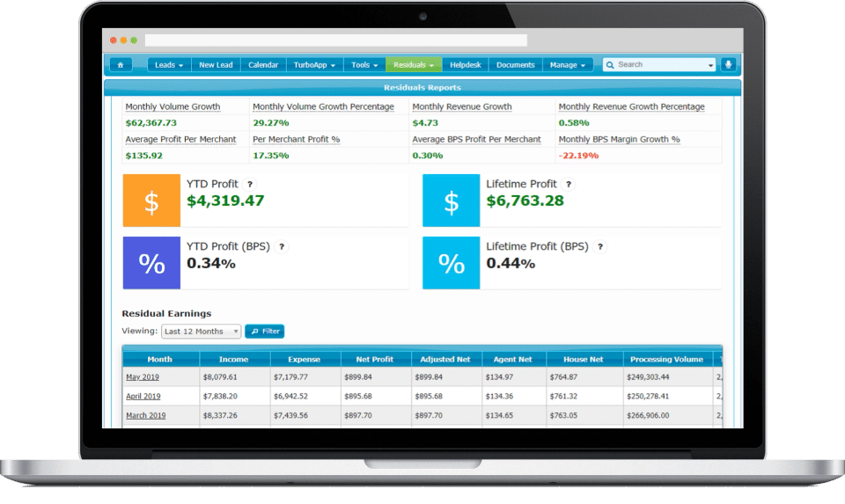Show help for Lifetime Profit (BPS)

click(x=599, y=246)
